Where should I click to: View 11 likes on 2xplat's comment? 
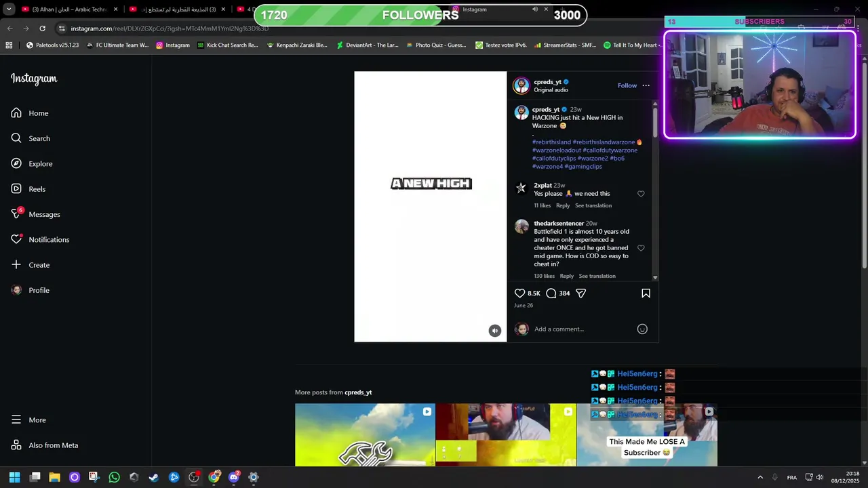(542, 205)
